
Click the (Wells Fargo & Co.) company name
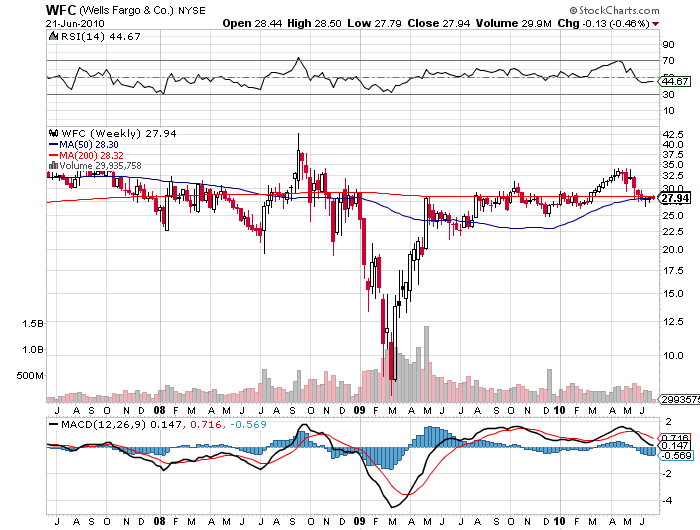(127, 10)
